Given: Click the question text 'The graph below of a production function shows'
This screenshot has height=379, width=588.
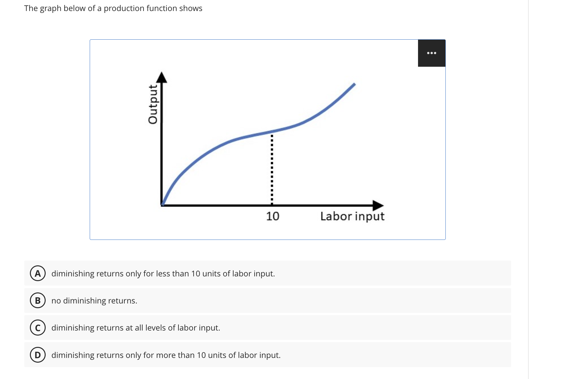Looking at the screenshot, I should [113, 8].
